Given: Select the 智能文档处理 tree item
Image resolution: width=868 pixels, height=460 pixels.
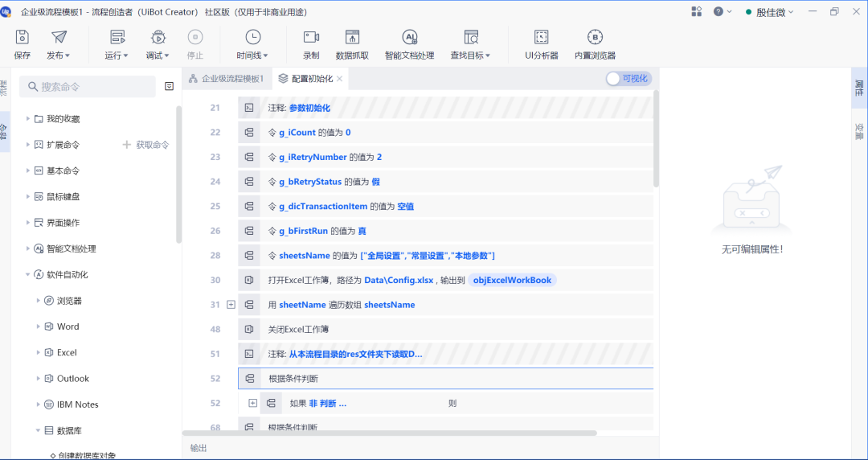Looking at the screenshot, I should (71, 248).
